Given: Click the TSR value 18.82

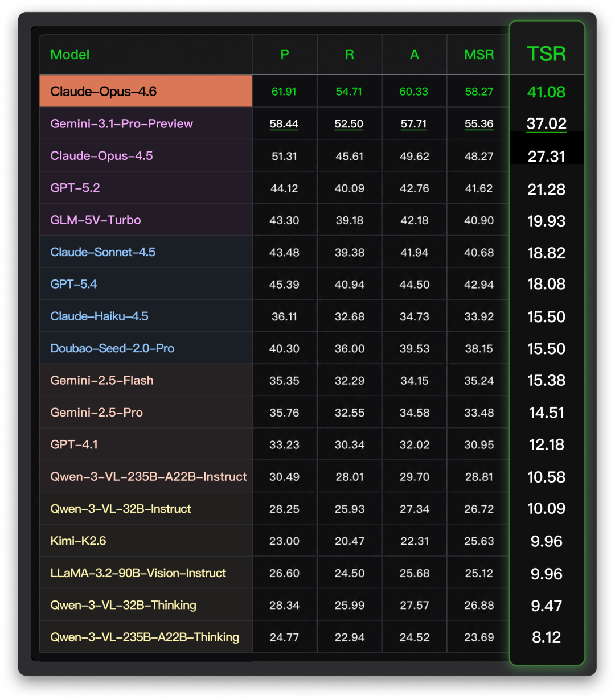Looking at the screenshot, I should click(x=547, y=253).
